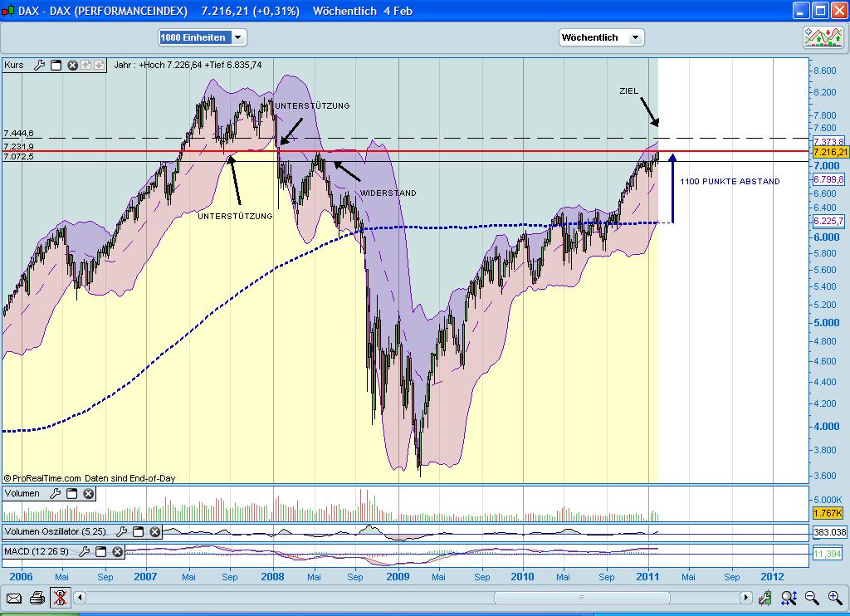Click the email/send chart icon
The width and height of the screenshot is (850, 616).
(x=13, y=597)
